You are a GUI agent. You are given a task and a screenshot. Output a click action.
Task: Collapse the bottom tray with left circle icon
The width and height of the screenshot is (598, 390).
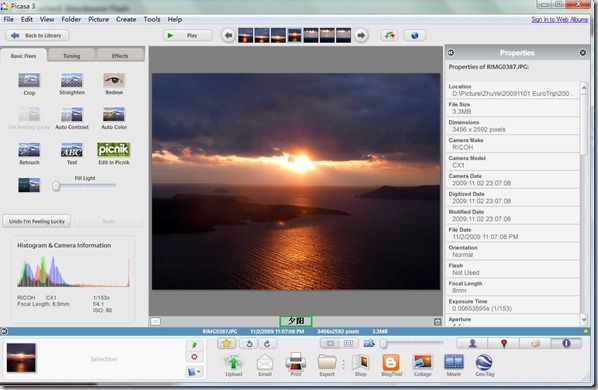click(4, 331)
